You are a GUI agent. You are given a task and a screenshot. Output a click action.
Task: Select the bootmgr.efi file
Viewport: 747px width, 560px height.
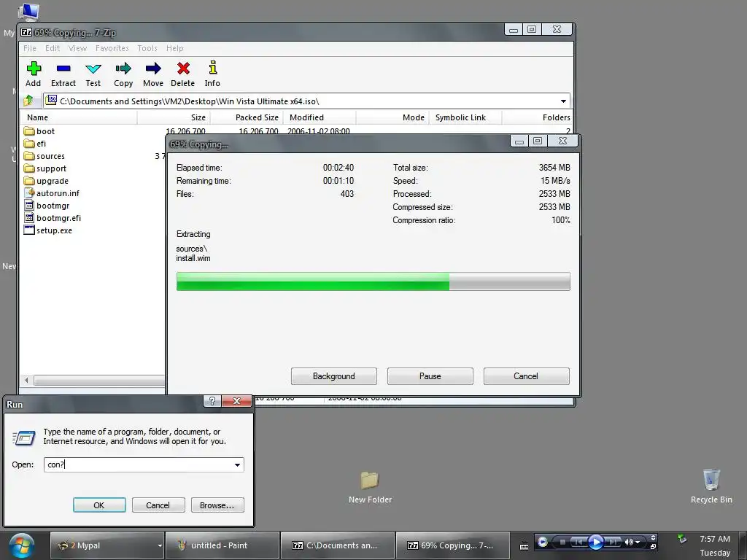(x=53, y=217)
